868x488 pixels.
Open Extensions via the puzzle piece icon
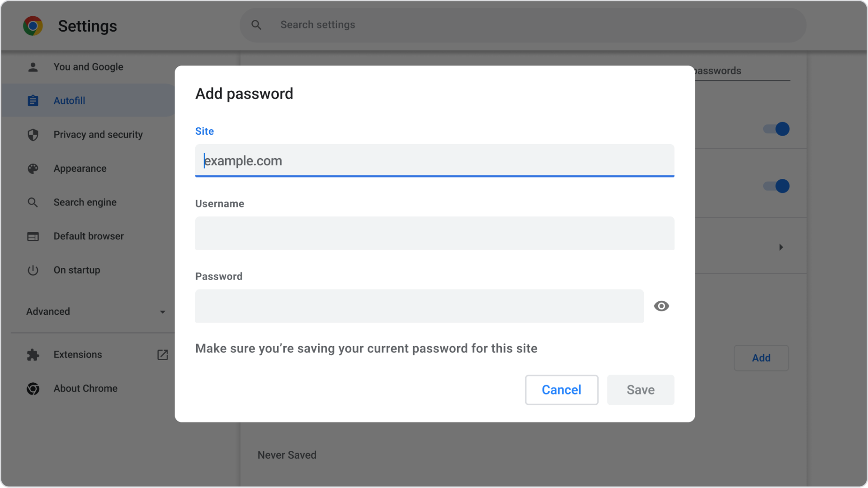point(33,354)
